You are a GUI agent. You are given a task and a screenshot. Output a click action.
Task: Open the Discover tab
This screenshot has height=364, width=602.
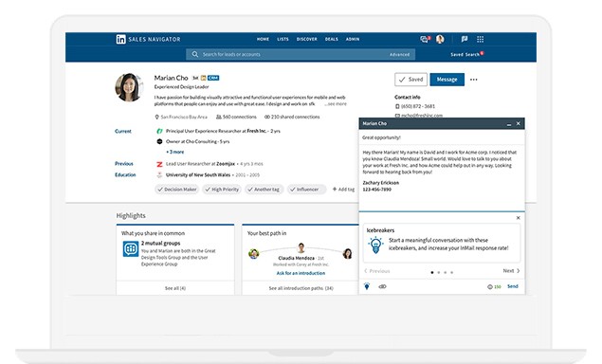(x=307, y=39)
